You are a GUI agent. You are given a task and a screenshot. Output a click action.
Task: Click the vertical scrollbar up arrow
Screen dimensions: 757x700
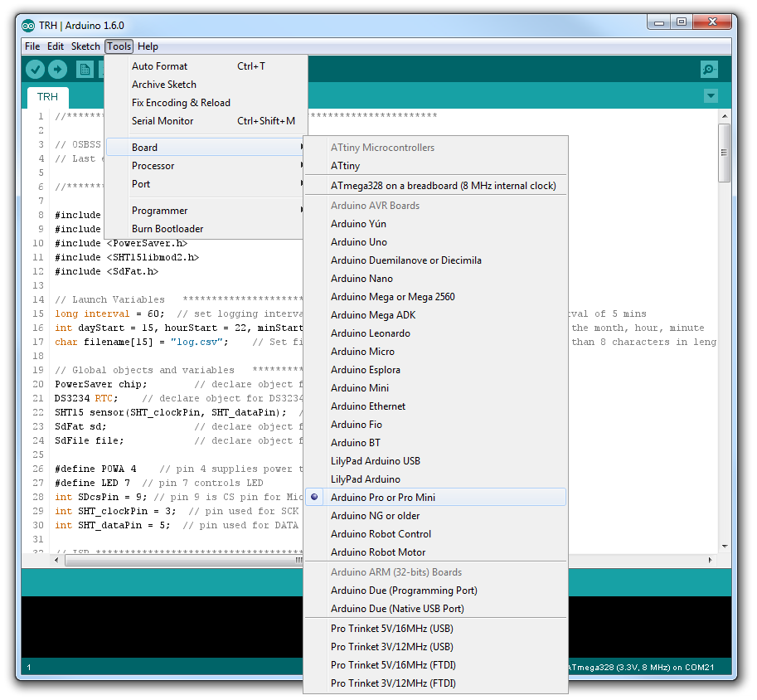[x=724, y=116]
